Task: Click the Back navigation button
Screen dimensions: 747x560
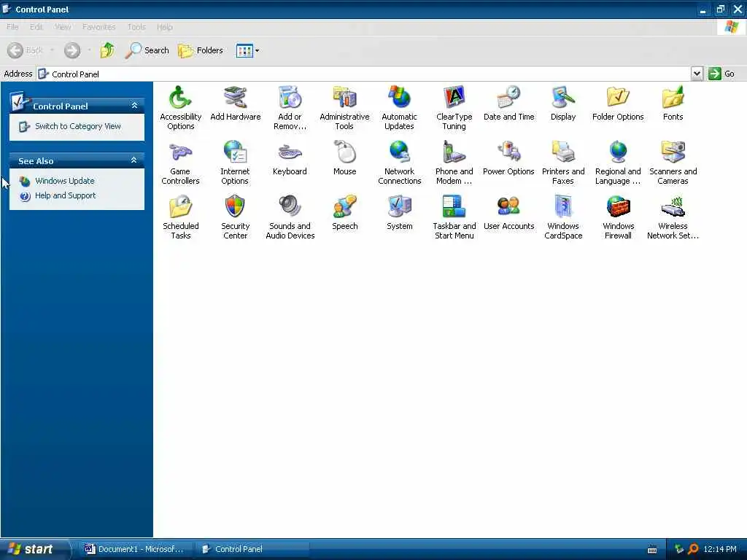Action: [x=26, y=50]
